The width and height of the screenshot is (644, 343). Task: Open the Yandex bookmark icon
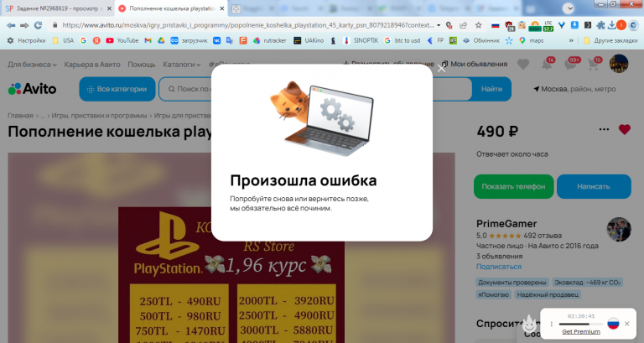(x=96, y=40)
